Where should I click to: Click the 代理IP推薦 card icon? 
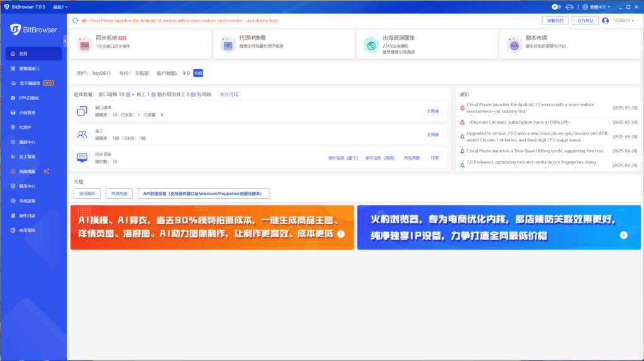click(x=228, y=45)
